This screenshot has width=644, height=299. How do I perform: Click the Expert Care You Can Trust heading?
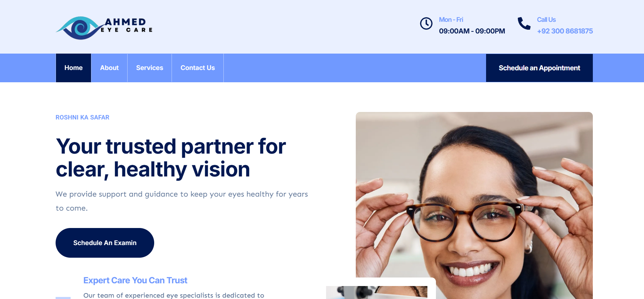click(x=135, y=280)
